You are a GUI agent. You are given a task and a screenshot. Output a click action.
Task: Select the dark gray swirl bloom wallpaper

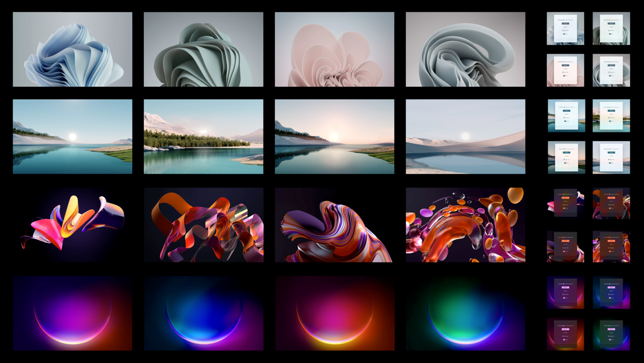pos(465,49)
